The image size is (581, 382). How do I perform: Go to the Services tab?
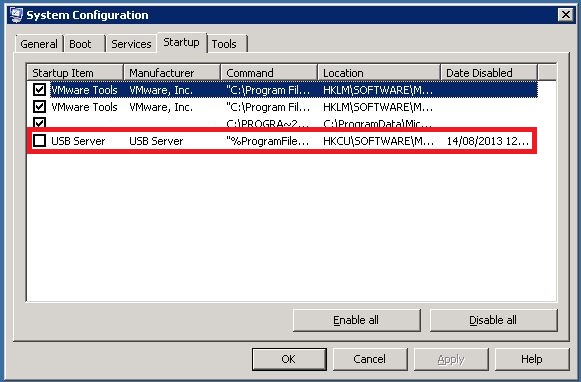[131, 44]
